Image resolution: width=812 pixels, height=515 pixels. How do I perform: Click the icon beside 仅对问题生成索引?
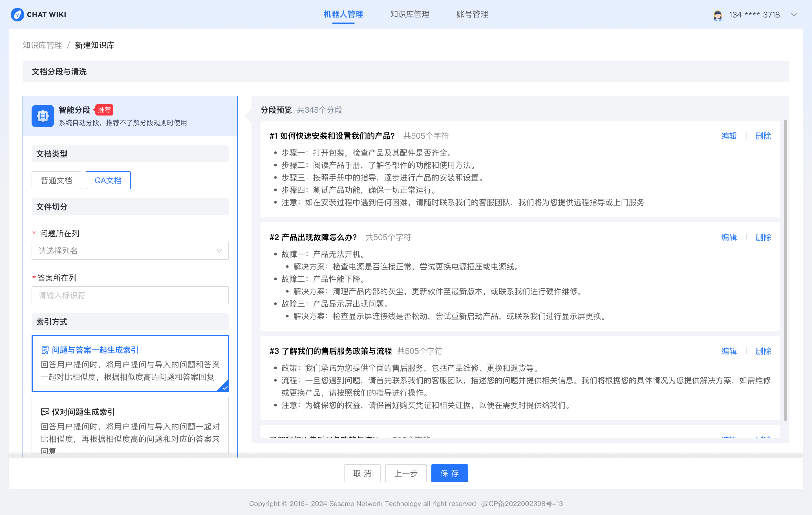click(45, 412)
